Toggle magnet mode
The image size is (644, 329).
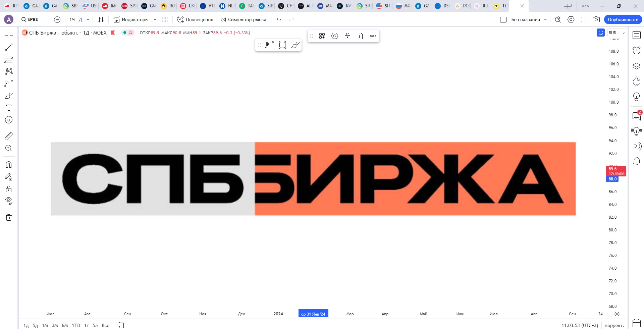[9, 165]
